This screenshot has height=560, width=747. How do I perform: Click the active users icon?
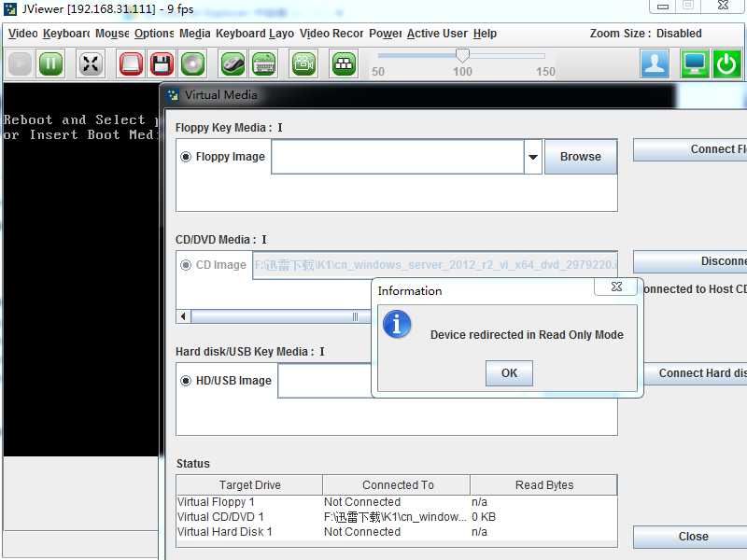click(x=655, y=63)
